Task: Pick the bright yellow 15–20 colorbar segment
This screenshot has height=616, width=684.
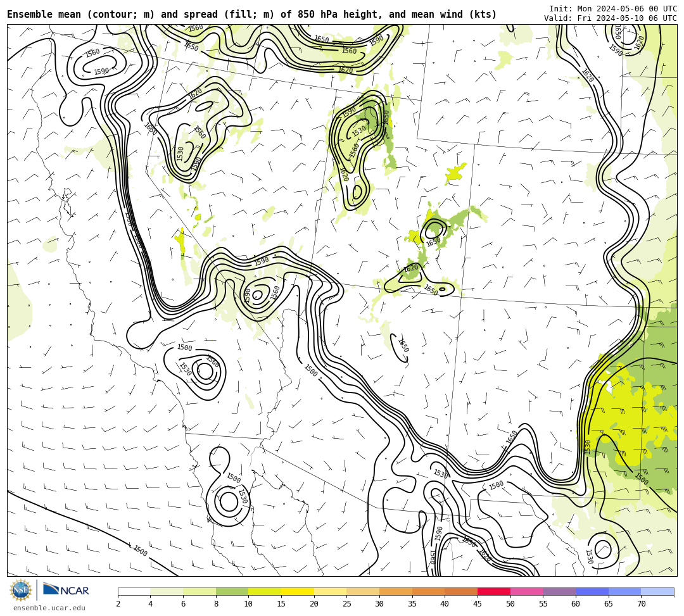Action: pos(298,591)
